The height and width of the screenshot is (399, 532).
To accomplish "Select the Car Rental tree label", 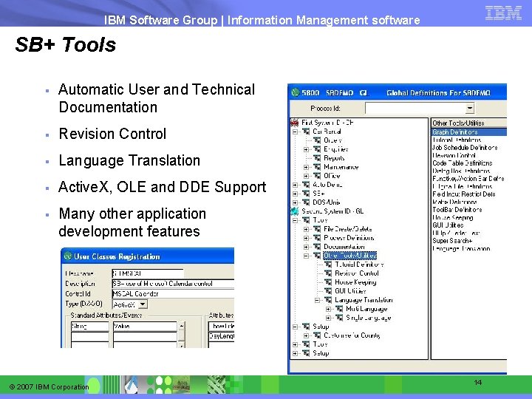I will tap(327, 132).
